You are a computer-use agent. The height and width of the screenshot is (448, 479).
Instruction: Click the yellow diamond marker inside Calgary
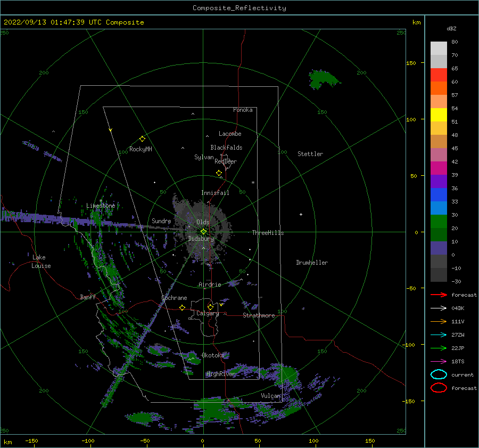[x=210, y=307]
